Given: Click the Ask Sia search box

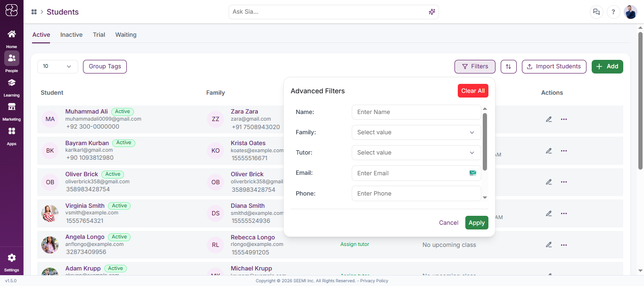Looking at the screenshot, I should pyautogui.click(x=333, y=12).
